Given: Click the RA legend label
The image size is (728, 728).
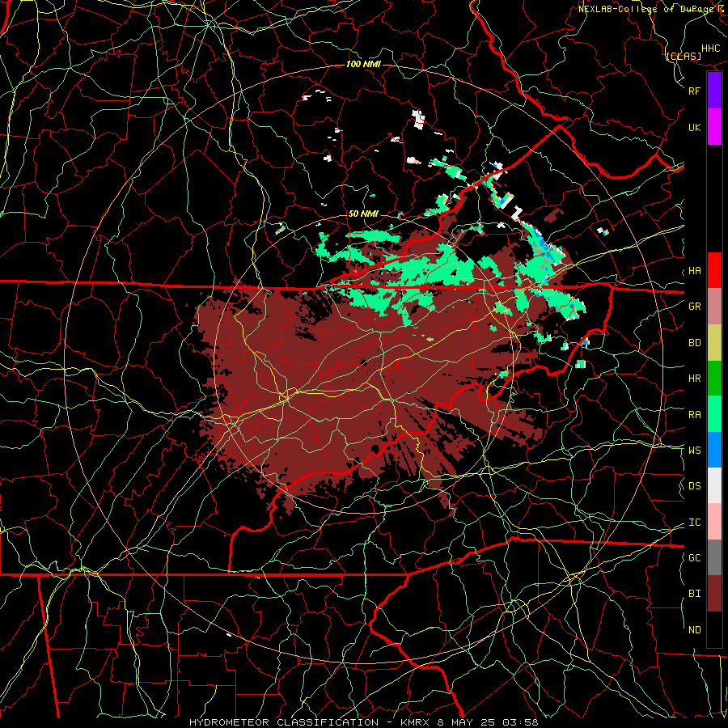Looking at the screenshot, I should [695, 415].
